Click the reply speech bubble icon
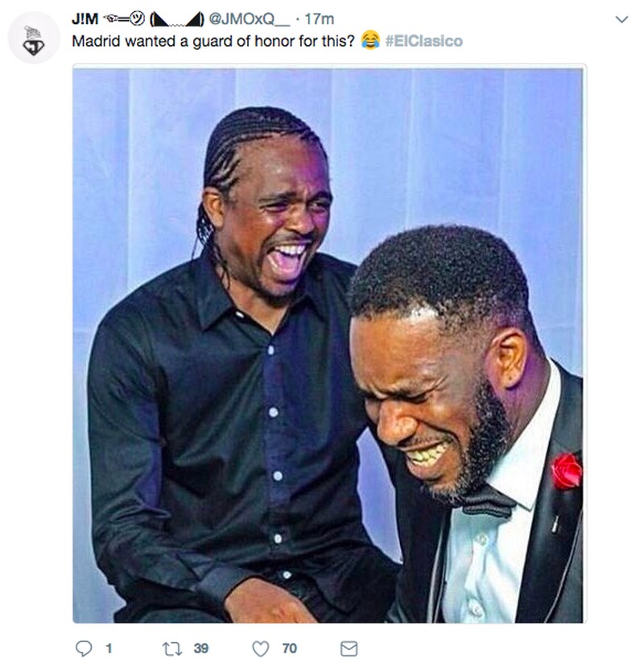The image size is (644, 663). click(83, 647)
